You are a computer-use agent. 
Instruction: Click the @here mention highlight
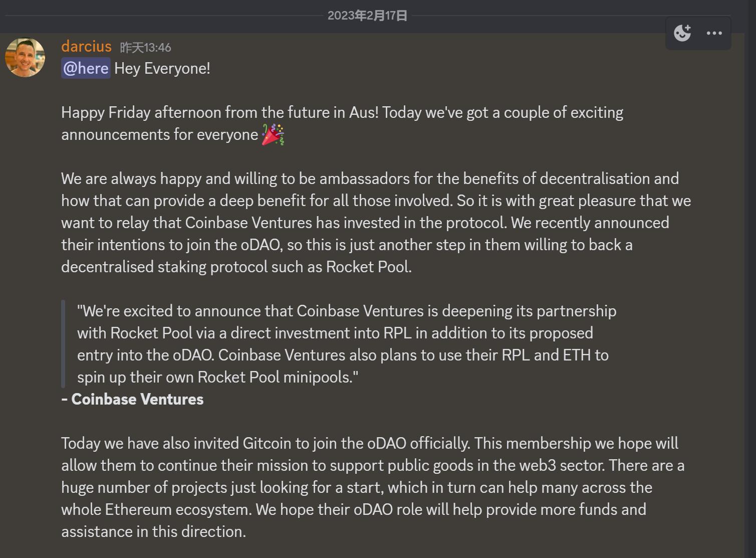(85, 68)
